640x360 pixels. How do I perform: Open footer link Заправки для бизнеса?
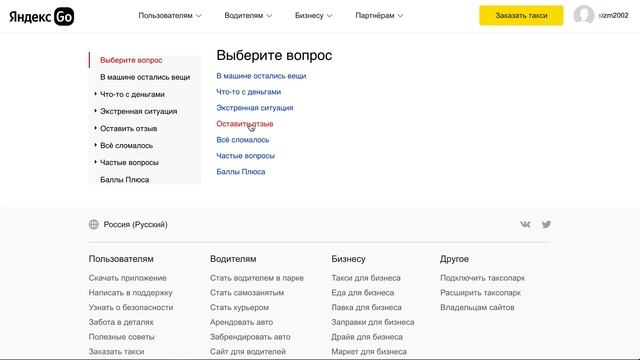[x=373, y=322]
